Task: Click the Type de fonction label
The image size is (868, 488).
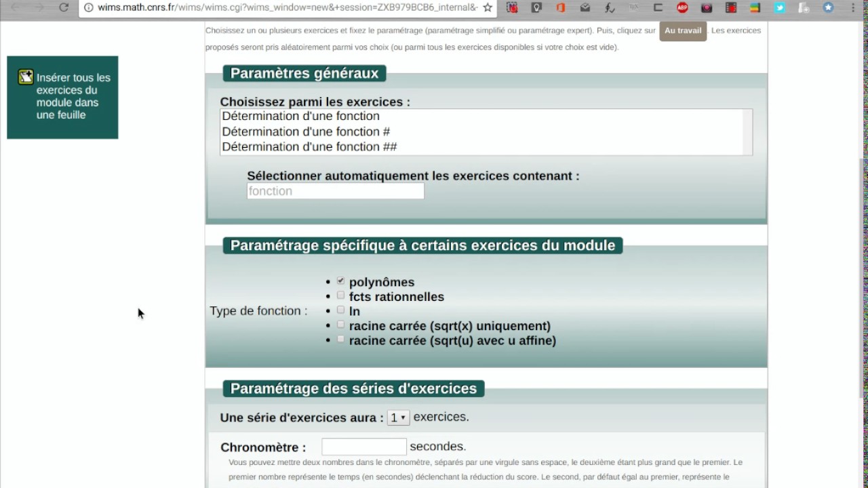Action: (x=258, y=311)
